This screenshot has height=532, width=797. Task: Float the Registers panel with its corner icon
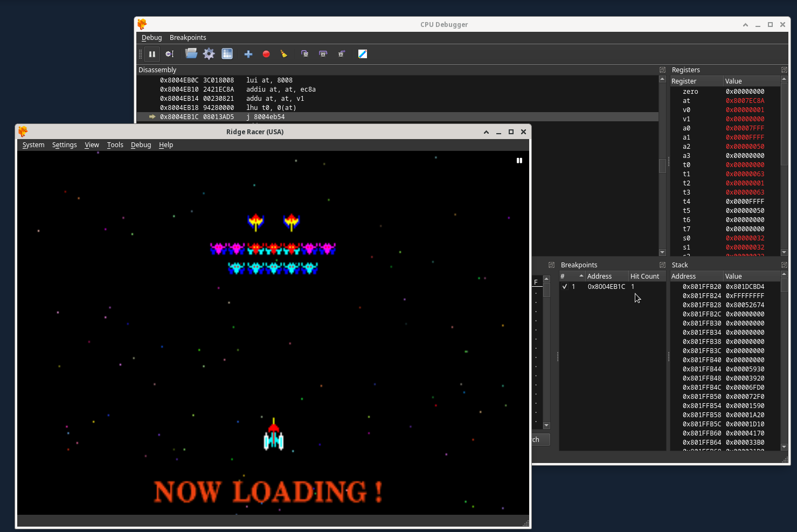(x=784, y=70)
